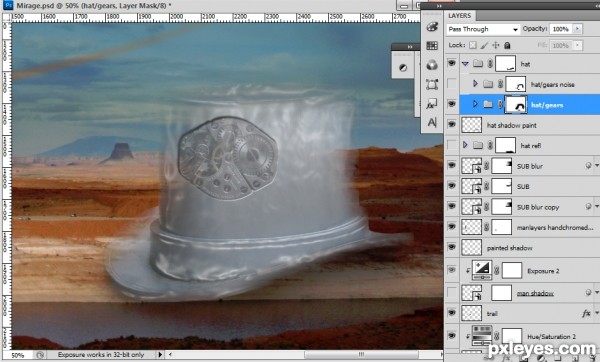Show the hat/gears noise group

tap(452, 83)
